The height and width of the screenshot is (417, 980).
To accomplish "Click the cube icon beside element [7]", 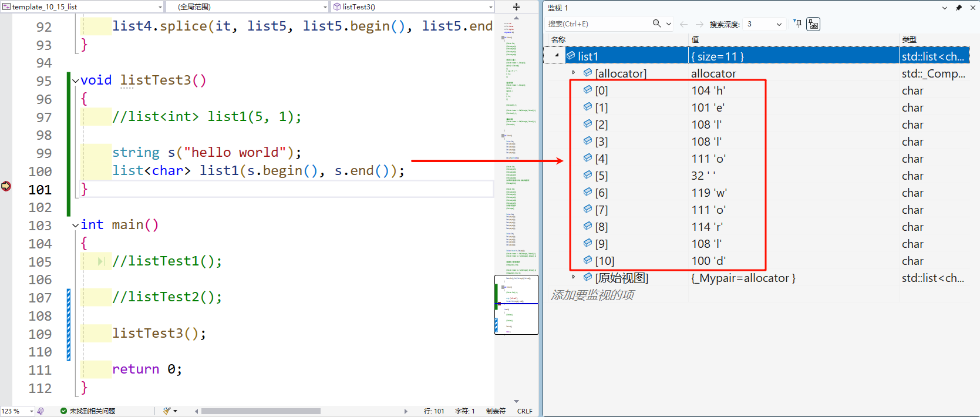I will click(588, 209).
